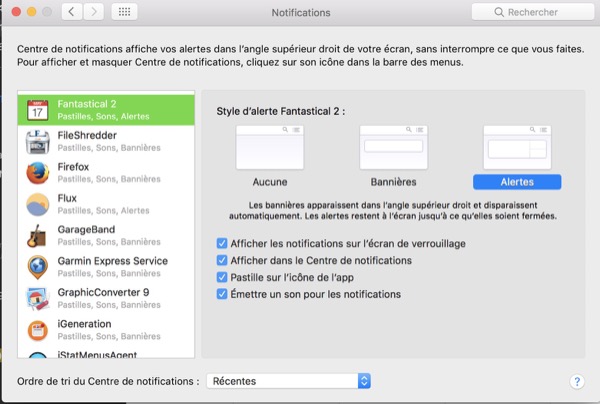The image size is (600, 404).
Task: Select the Fantastical 2 calendar icon
Action: pos(38,110)
